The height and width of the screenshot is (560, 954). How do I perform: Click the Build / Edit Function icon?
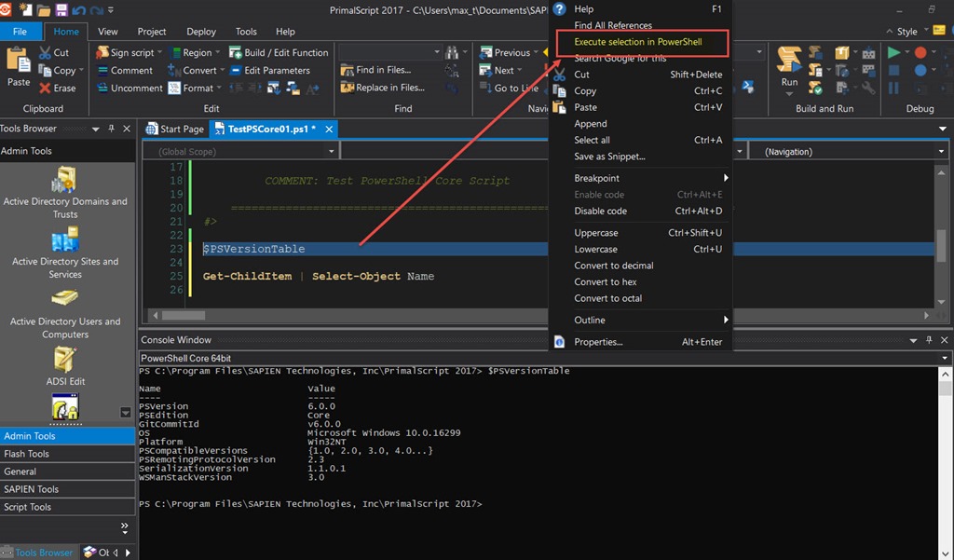click(235, 53)
